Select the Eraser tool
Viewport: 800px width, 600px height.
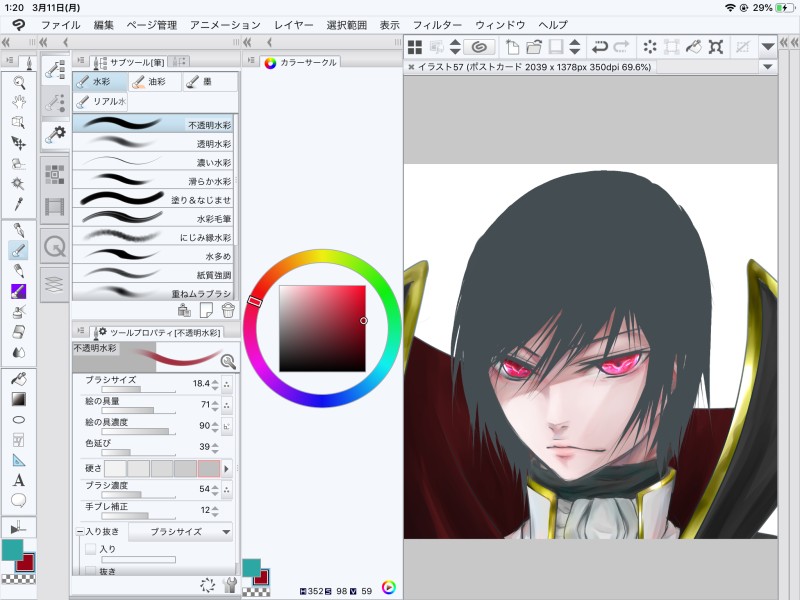pos(19,332)
